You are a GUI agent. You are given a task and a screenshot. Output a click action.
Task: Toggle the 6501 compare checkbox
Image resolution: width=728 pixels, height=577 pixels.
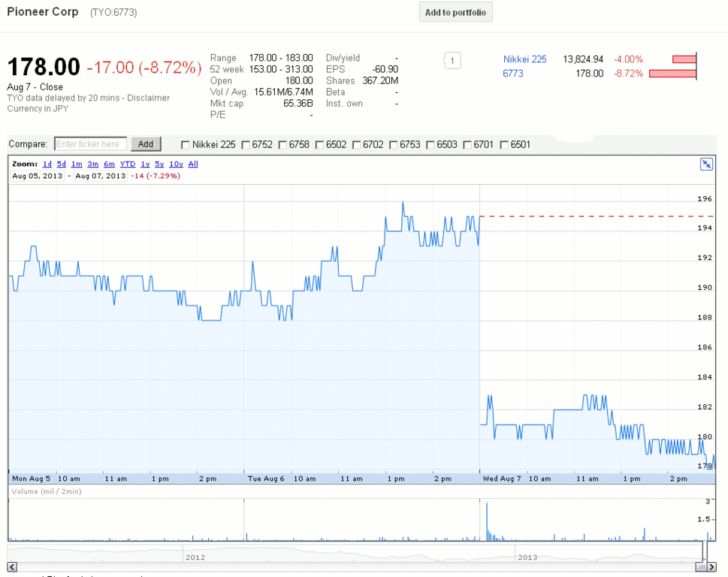(x=504, y=145)
